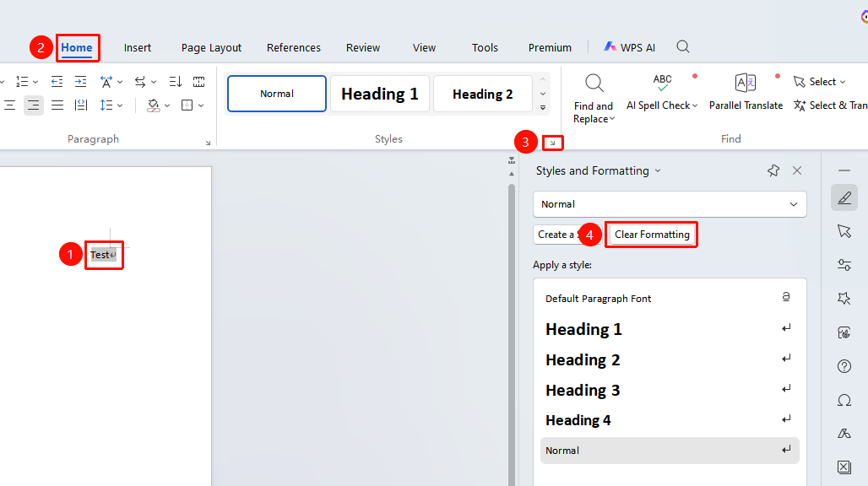Open the Page Layout tab

[x=211, y=48]
